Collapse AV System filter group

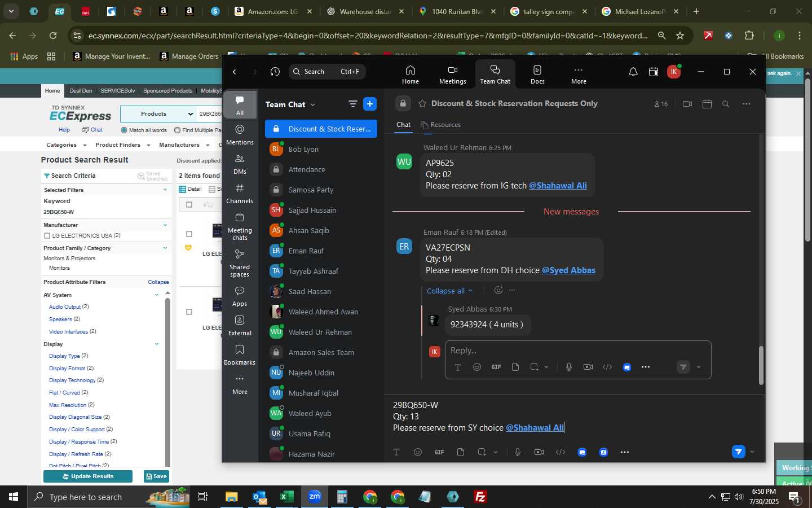pos(157,295)
